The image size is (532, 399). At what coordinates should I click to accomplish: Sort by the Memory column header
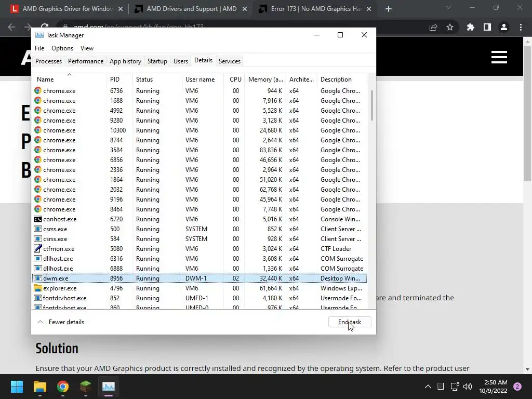(x=265, y=79)
